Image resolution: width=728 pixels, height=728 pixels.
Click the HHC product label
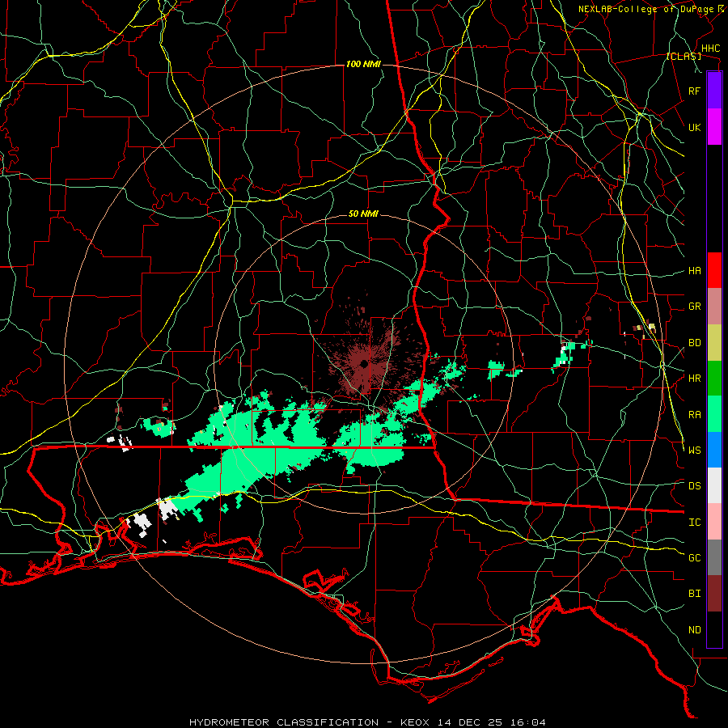711,49
